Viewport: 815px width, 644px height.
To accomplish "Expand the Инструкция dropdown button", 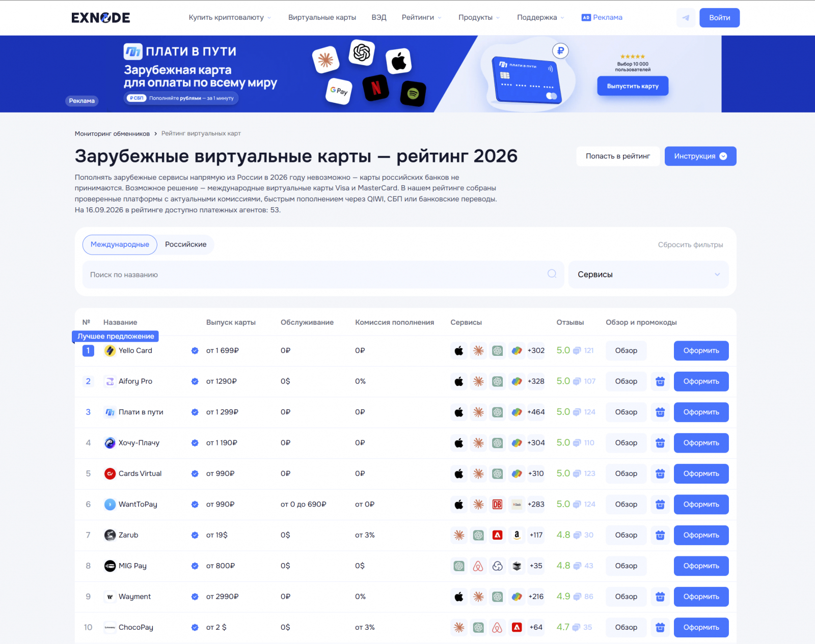I will click(700, 156).
